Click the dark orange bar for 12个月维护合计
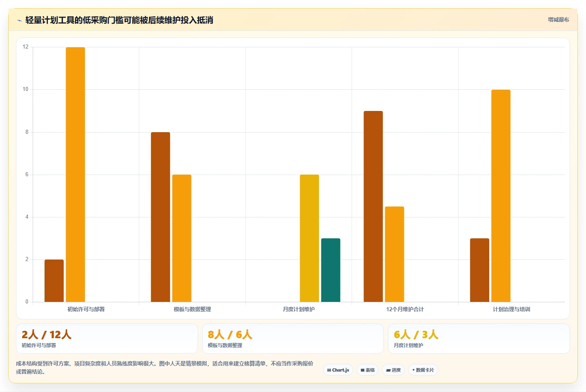Screen dimensions: 586x392 [373, 206]
